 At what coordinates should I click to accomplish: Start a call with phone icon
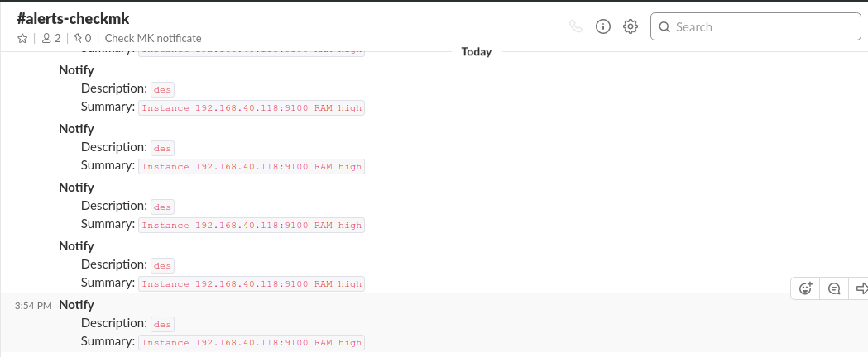point(576,26)
